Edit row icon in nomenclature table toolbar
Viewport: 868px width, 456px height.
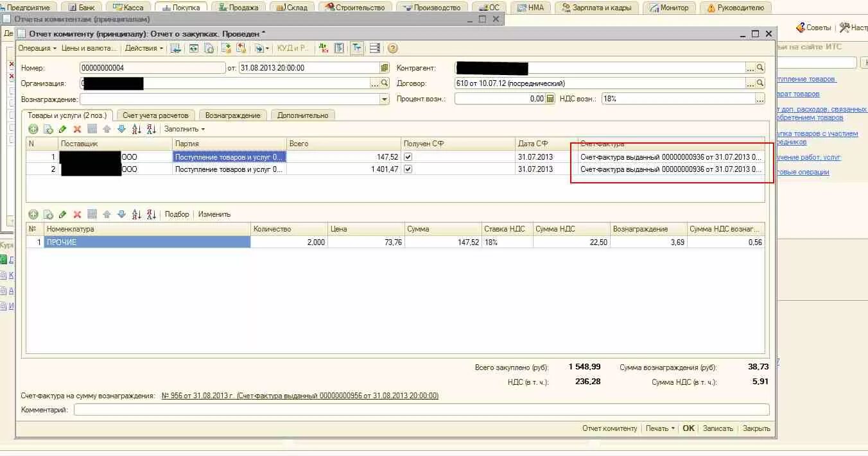[x=62, y=214]
